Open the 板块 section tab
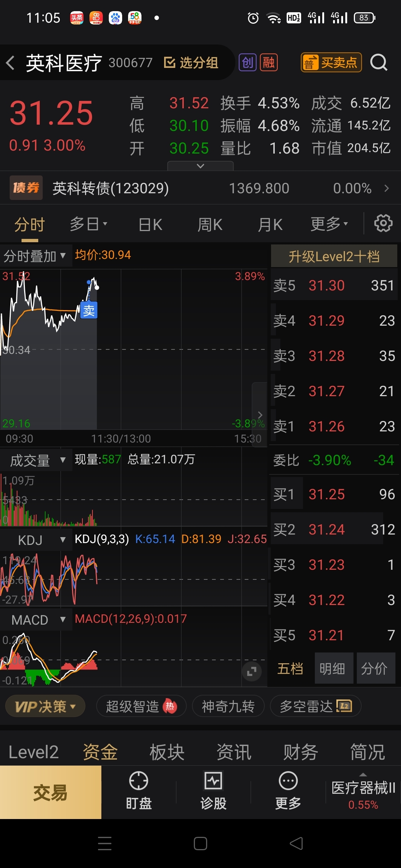Image resolution: width=401 pixels, height=868 pixels. (167, 752)
